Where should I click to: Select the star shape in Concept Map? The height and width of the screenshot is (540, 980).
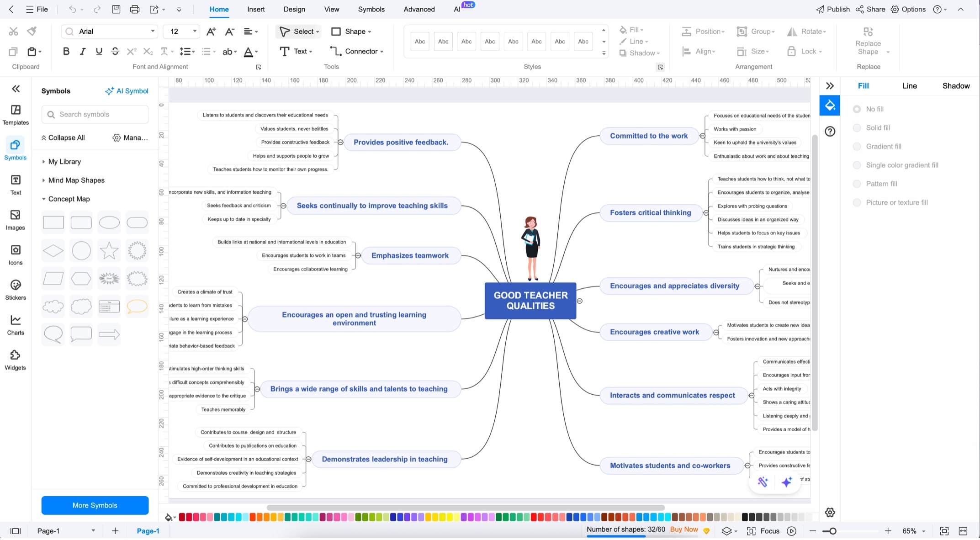pyautogui.click(x=109, y=250)
